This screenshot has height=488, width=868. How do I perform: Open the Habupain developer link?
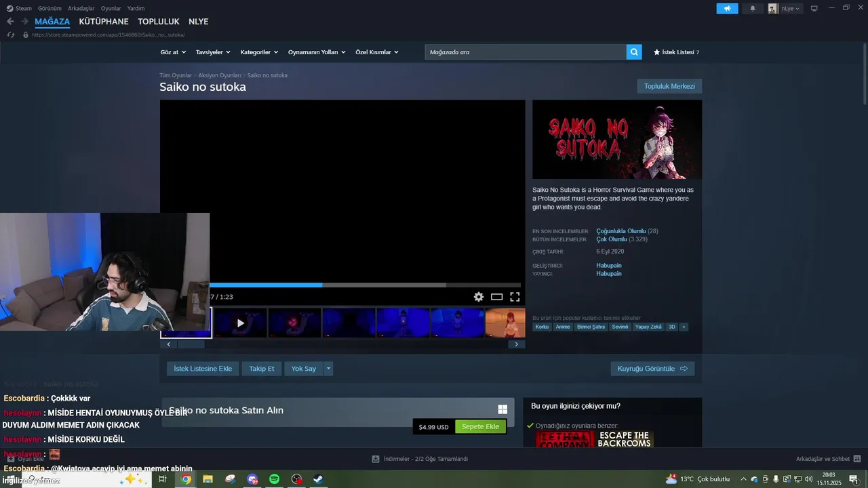609,266
